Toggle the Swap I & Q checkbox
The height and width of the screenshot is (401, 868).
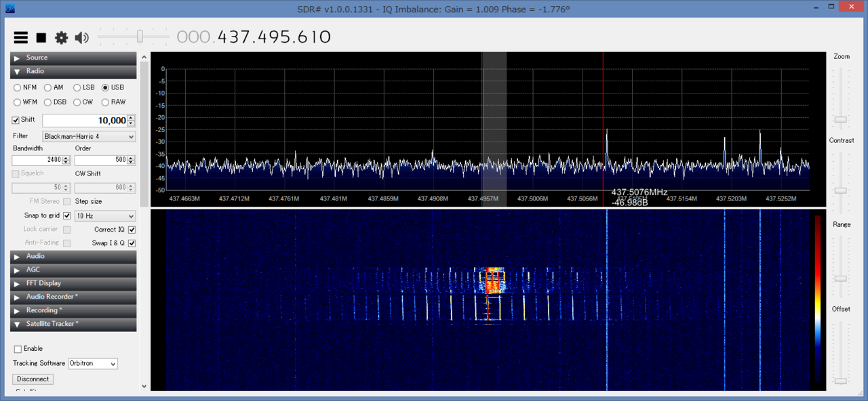point(132,243)
